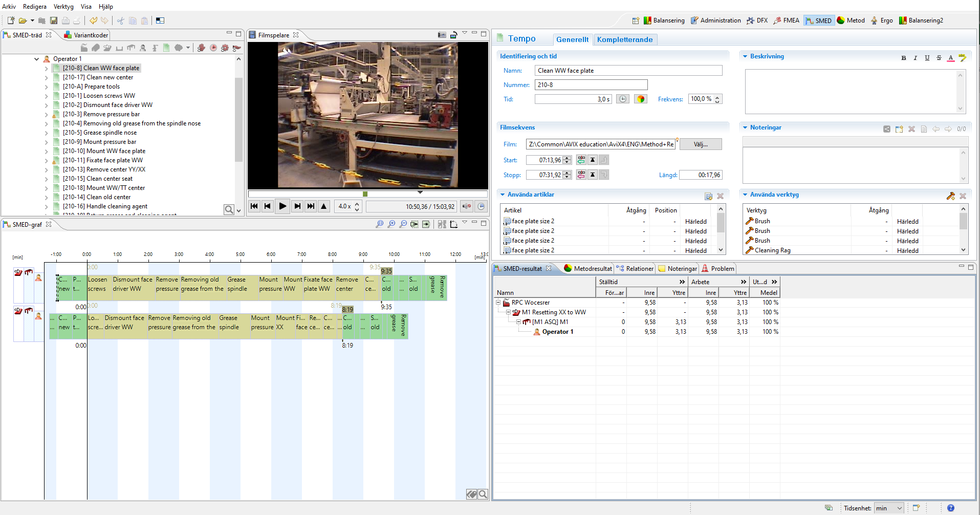980x515 pixels.
Task: Switch to the Kompletterande tab
Action: 624,39
